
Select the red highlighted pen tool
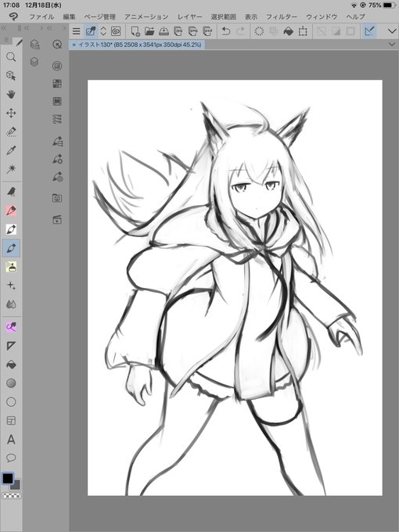pyautogui.click(x=11, y=210)
